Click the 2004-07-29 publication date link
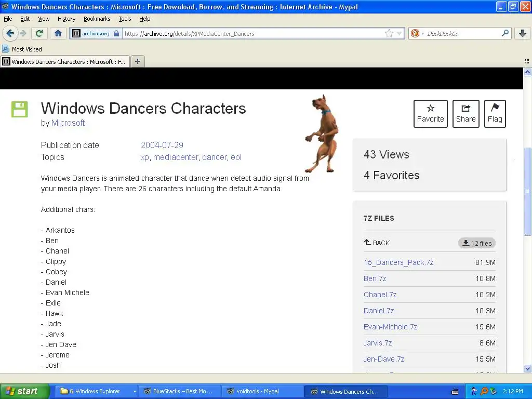The height and width of the screenshot is (399, 532). (x=162, y=145)
